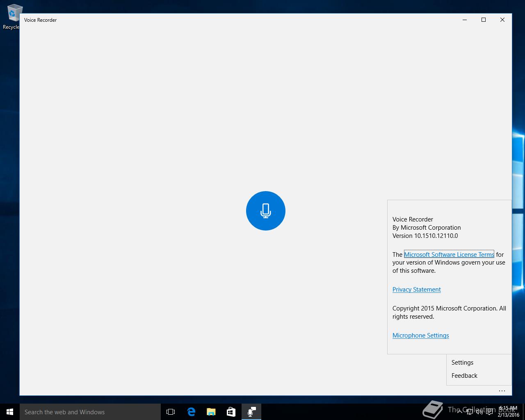Open File Explorer from the taskbar
This screenshot has height=420, width=525.
coord(211,412)
